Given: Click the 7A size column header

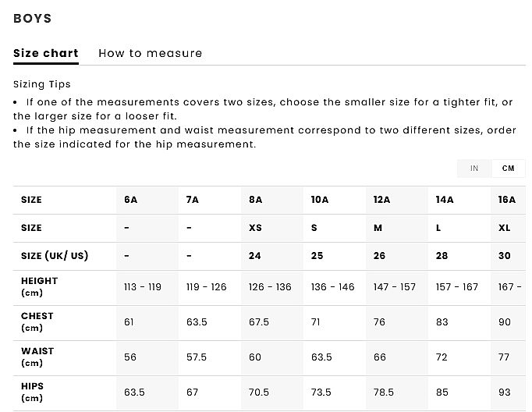Looking at the screenshot, I should tap(193, 200).
